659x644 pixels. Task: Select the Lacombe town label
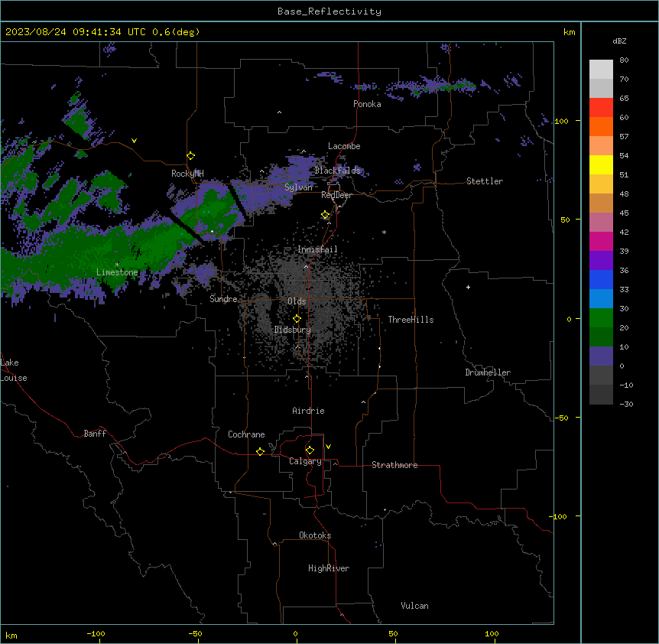[x=344, y=146]
